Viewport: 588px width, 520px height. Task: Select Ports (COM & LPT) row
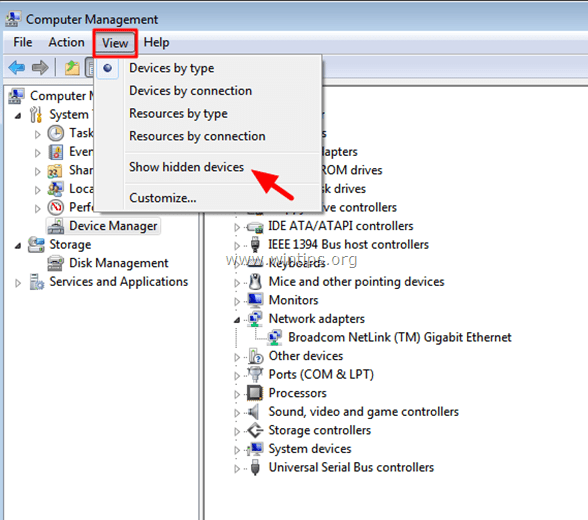tap(321, 374)
